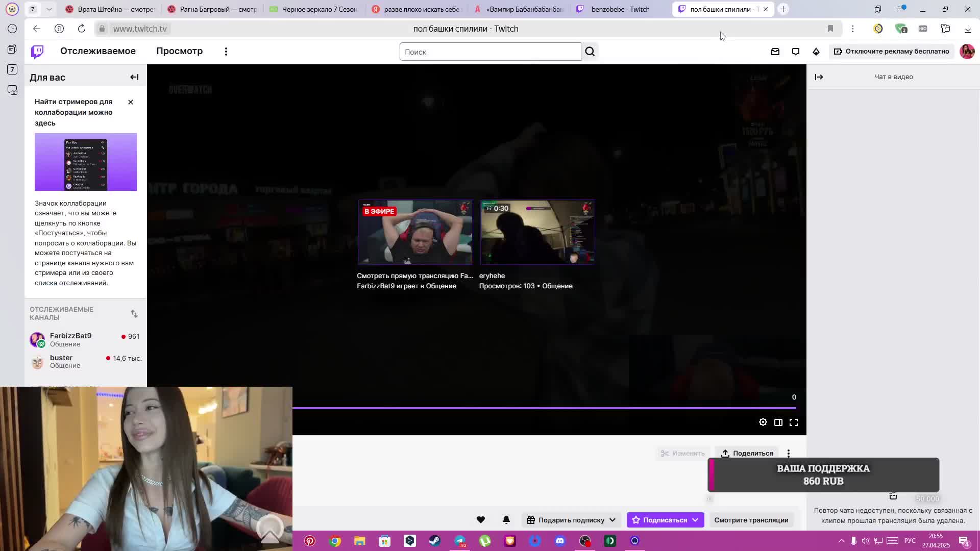Open the buster followed channel
The width and height of the screenshot is (980, 551).
click(85, 362)
